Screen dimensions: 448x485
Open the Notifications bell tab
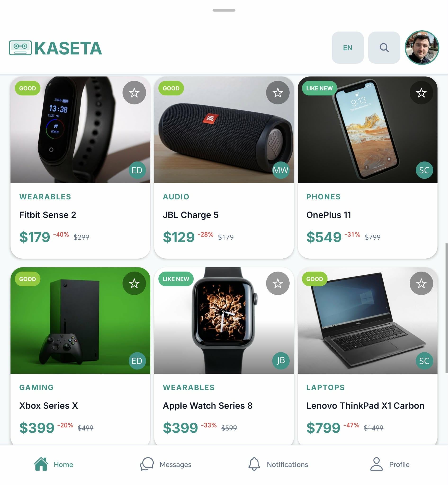click(x=278, y=464)
